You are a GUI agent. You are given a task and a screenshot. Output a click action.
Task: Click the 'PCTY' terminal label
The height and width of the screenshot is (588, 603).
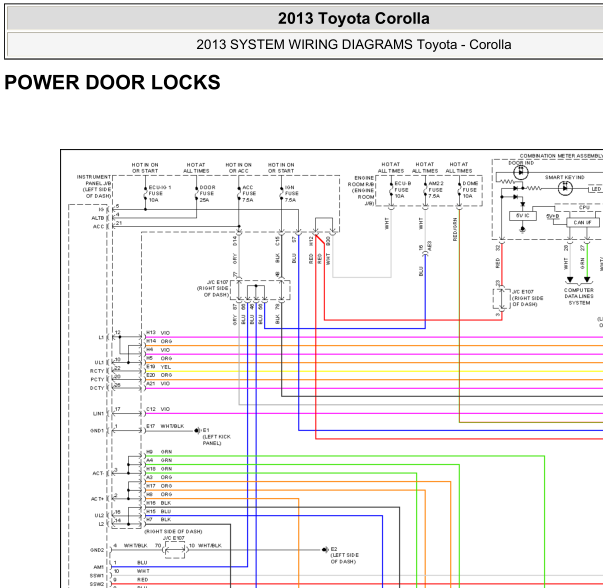(97, 380)
